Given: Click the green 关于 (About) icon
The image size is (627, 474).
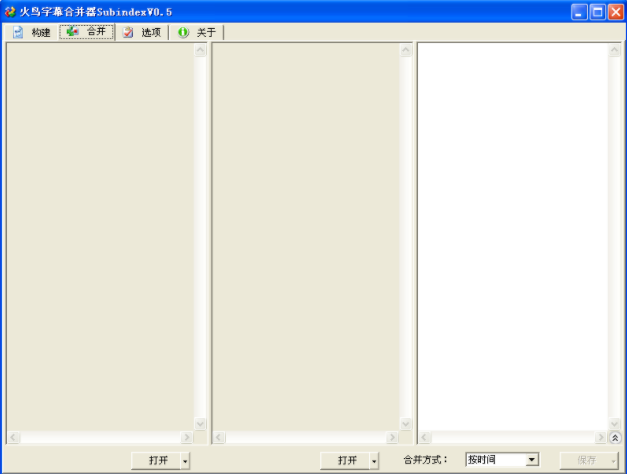Looking at the screenshot, I should coord(183,32).
